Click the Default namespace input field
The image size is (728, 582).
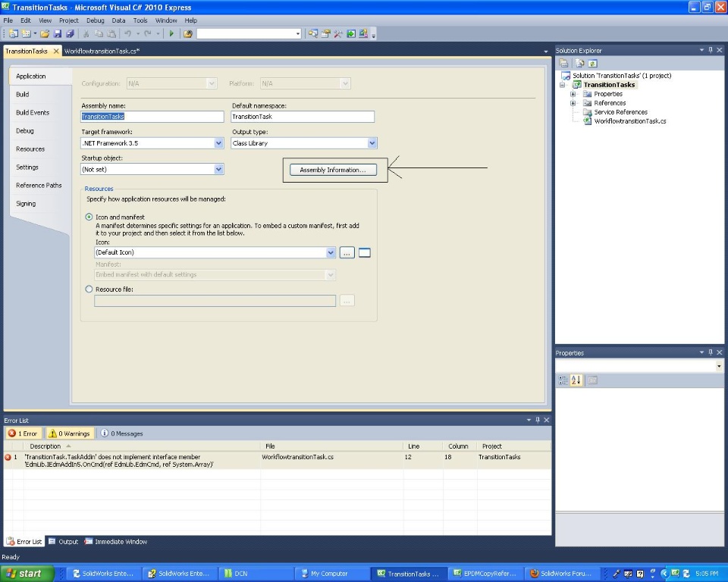[x=303, y=117]
